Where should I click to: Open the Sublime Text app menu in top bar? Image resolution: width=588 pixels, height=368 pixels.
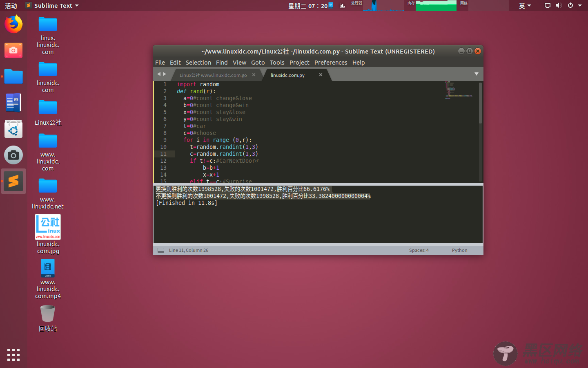[x=52, y=5]
